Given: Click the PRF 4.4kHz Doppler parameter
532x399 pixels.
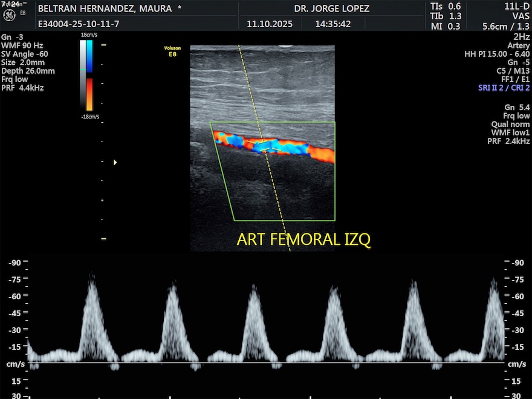Looking at the screenshot, I should (x=22, y=88).
